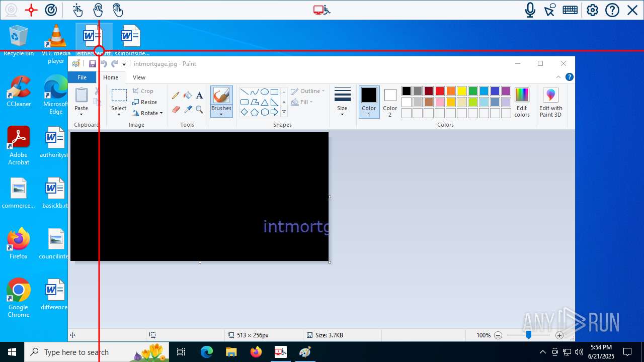Pick the yellow color swatch

(x=462, y=91)
